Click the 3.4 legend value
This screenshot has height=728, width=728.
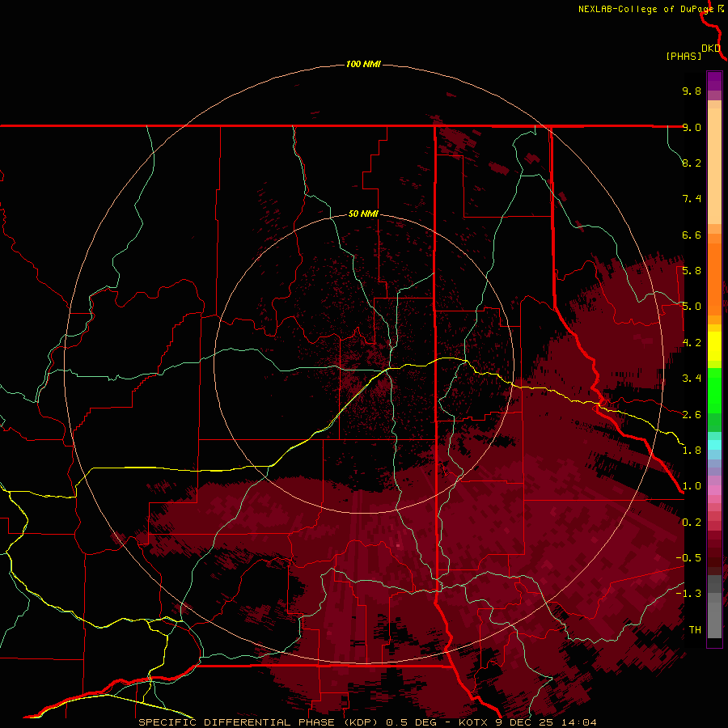[x=692, y=379]
